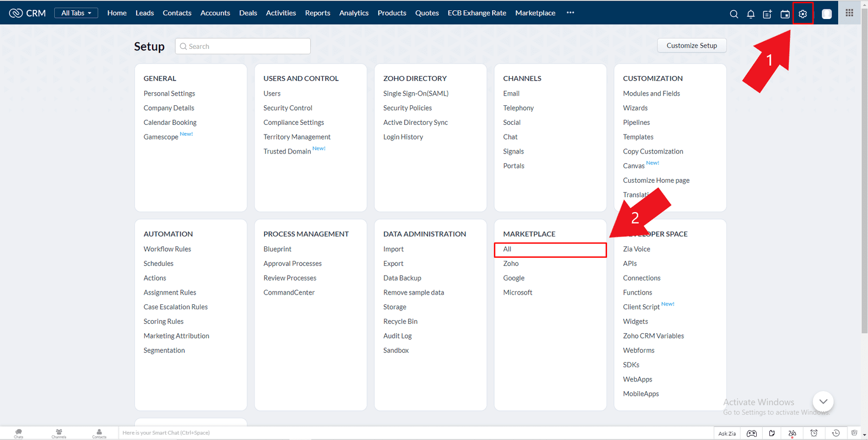Open Import under Data Administration
This screenshot has width=868, height=440.
point(393,249)
